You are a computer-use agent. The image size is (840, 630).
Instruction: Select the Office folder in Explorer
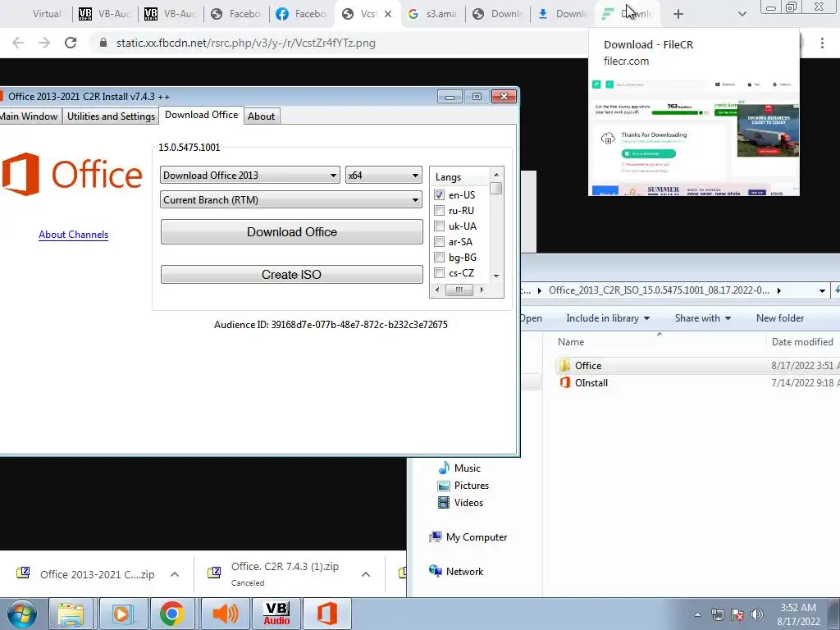pos(587,365)
